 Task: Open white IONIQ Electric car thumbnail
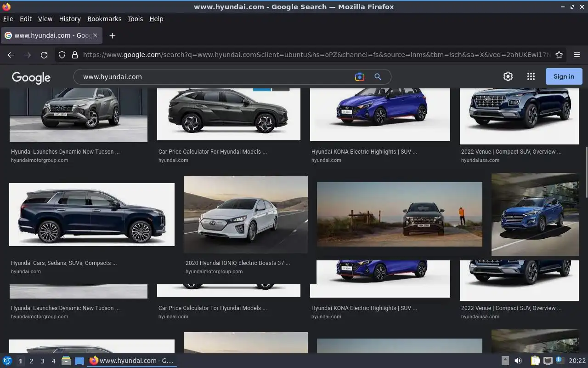tap(246, 214)
